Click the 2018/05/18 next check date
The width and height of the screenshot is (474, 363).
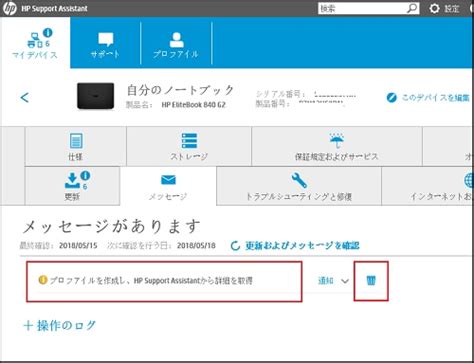196,246
